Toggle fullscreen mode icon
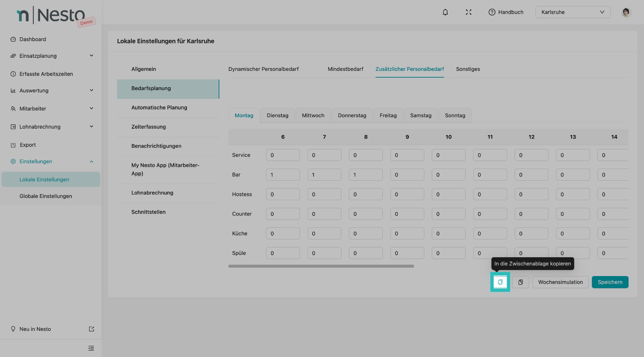The height and width of the screenshot is (357, 644). pyautogui.click(x=469, y=12)
